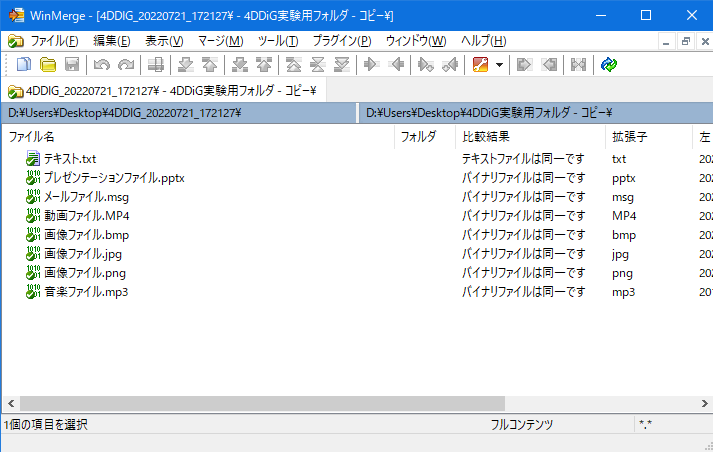Image resolution: width=713 pixels, height=452 pixels.
Task: Click the Copy to Right arrow icon
Action: (372, 65)
